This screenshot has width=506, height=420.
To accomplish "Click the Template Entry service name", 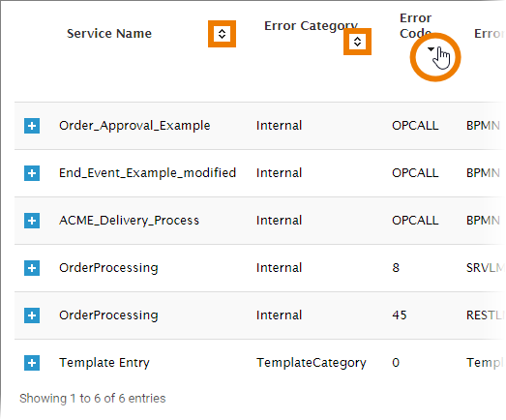I will coord(104,363).
